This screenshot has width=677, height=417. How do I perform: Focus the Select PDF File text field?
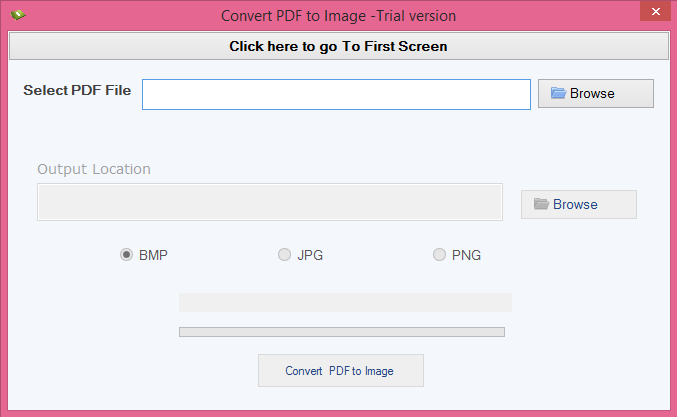(336, 95)
